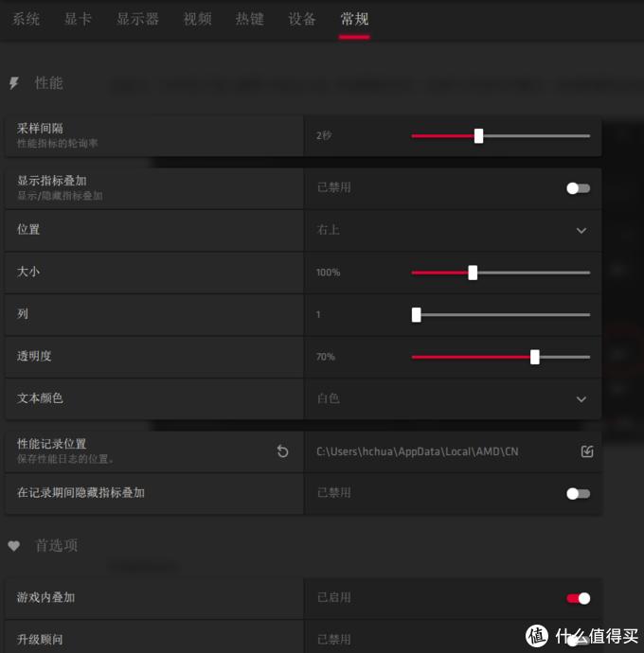Click the 首选项 section heading
644x653 pixels.
(57, 545)
